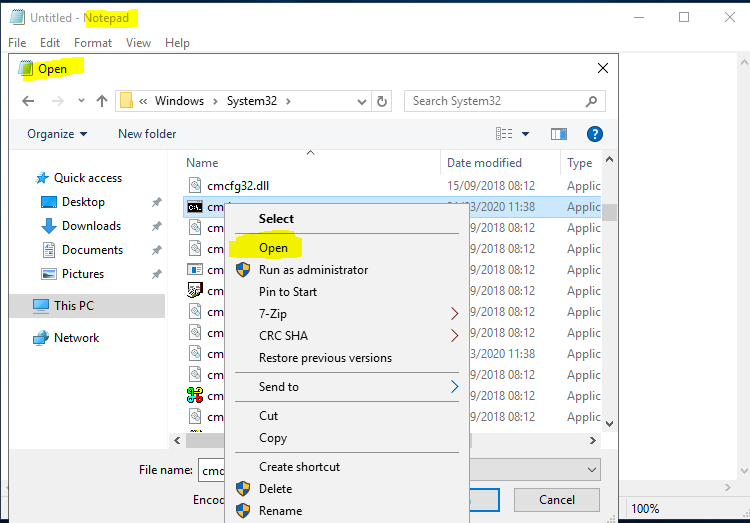Choose Copy in context menu
Image resolution: width=750 pixels, height=523 pixels.
click(273, 438)
